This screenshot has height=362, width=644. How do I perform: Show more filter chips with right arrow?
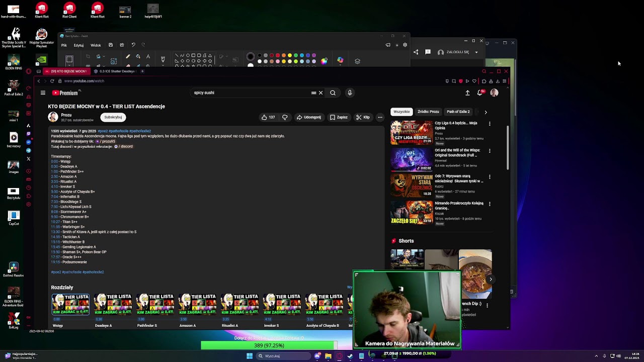coord(486,112)
